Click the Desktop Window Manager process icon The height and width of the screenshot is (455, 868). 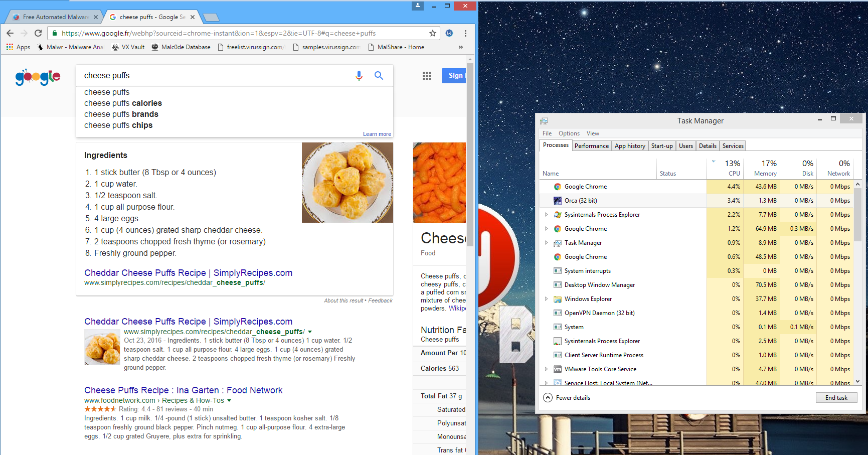(x=558, y=285)
